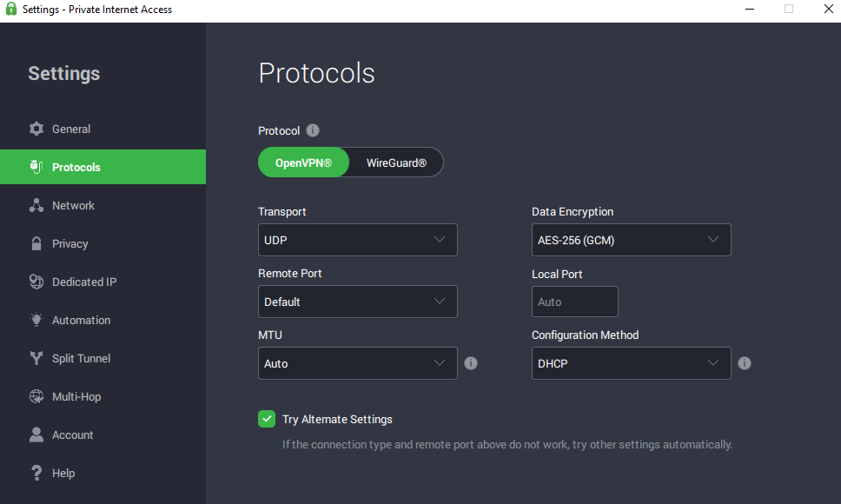Open the Remote Port dropdown

coord(358,302)
